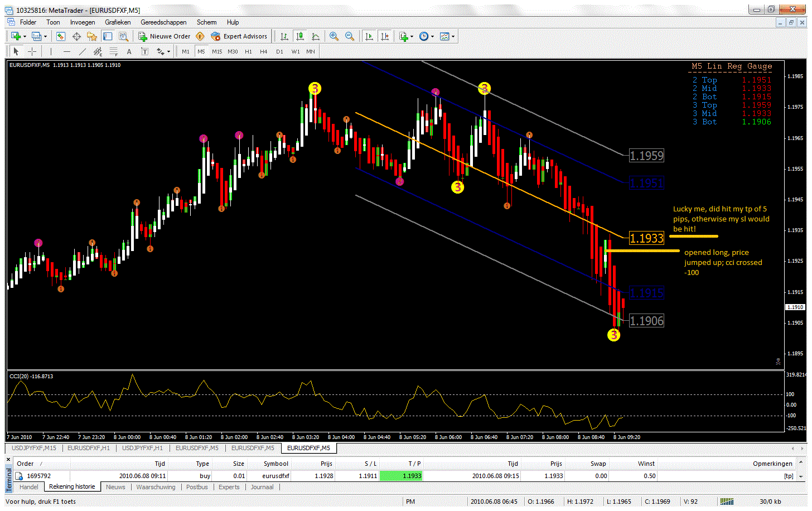This screenshot has width=812, height=511.
Task: Open the Grafieken menu
Action: tap(118, 22)
